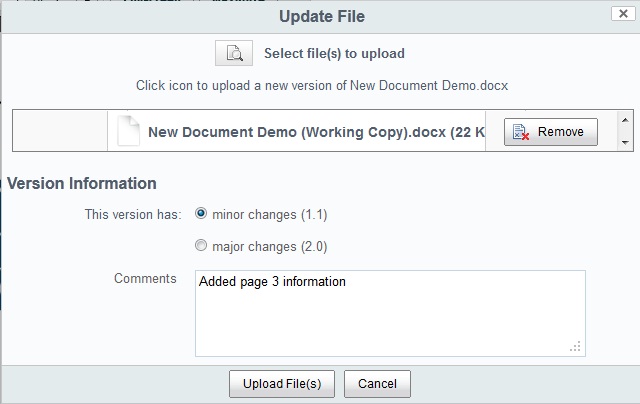Select minor changes (1.1) radio button
Viewport: 640px width, 404px height.
click(201, 213)
